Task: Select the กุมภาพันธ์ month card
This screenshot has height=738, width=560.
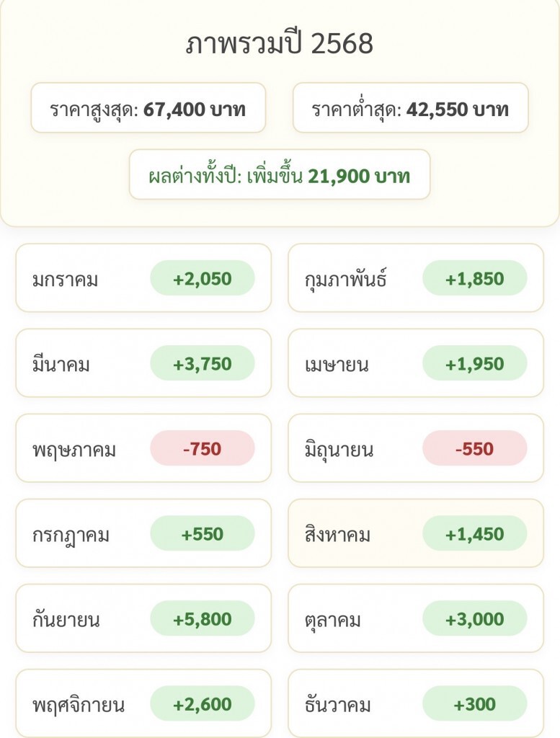Action: [x=416, y=278]
